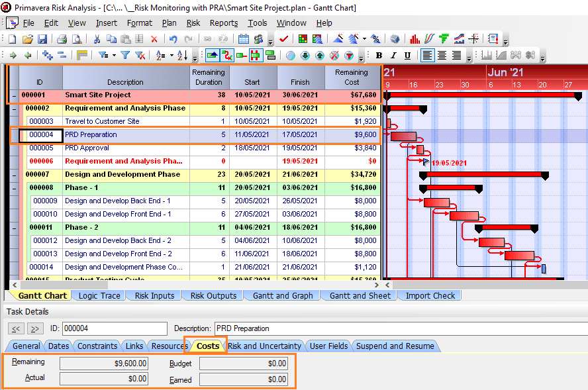Open the Risk report notebook icon
The width and height of the screenshot is (588, 390).
click(493, 38)
